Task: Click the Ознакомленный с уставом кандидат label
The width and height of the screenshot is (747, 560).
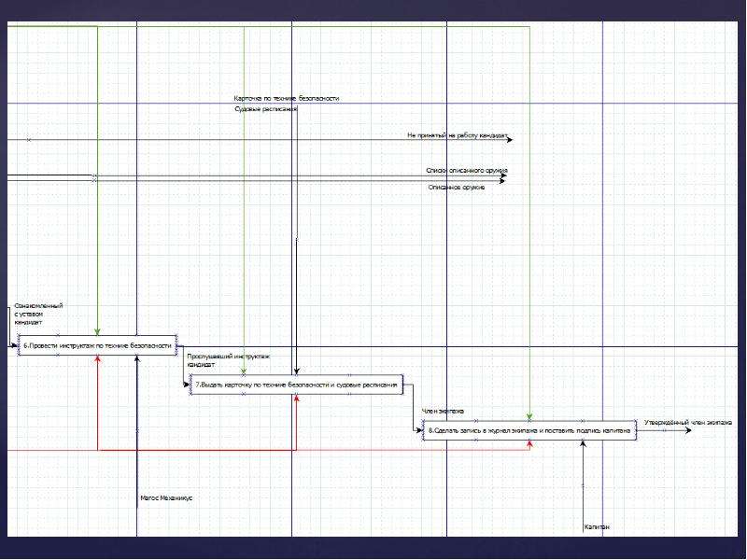Action: coord(38,315)
